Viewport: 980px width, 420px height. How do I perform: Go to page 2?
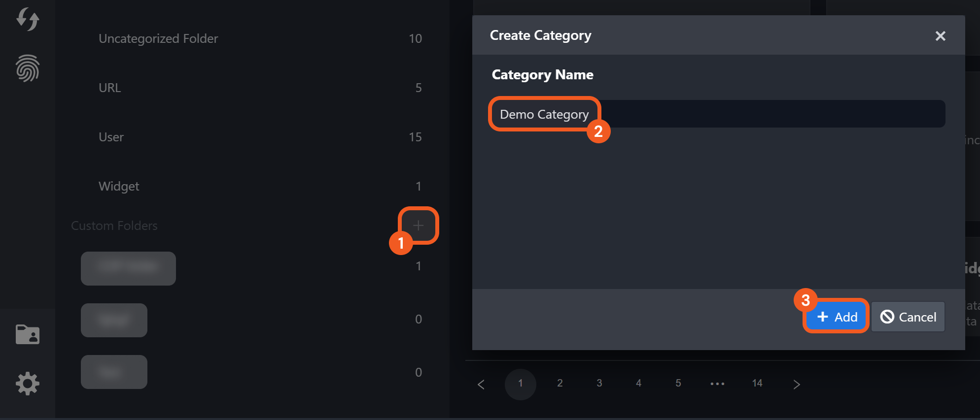coord(560,383)
